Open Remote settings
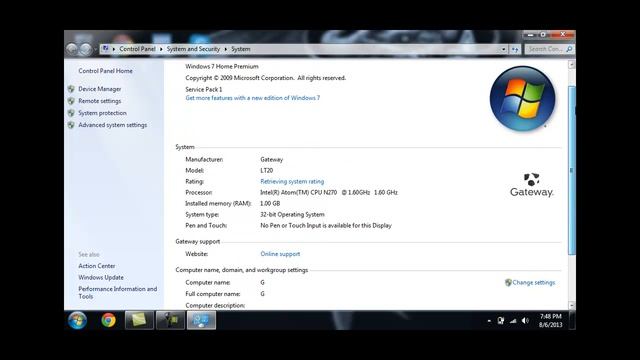The width and height of the screenshot is (640, 360). 100,101
